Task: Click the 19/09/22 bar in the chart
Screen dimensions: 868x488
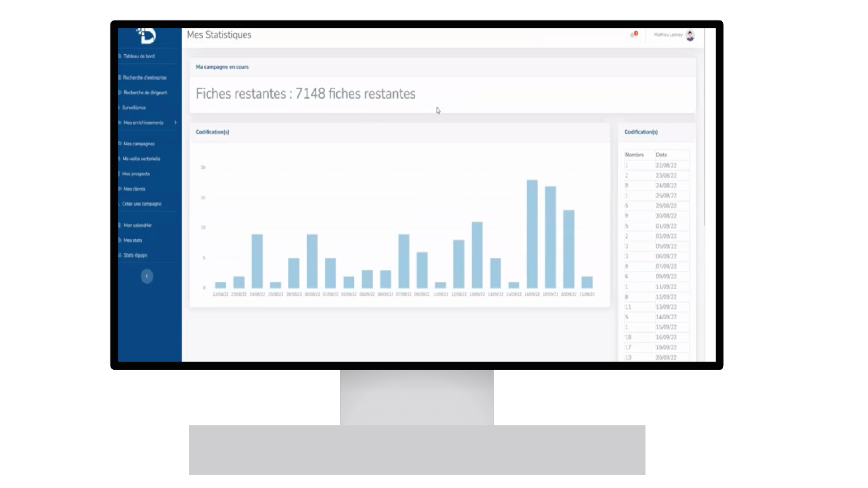Action: pos(550,237)
